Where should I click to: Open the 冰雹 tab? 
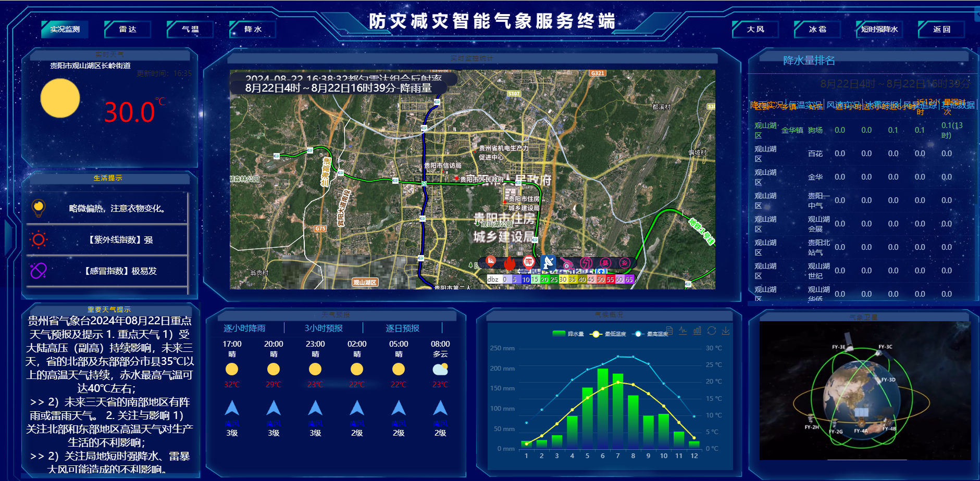coord(817,29)
